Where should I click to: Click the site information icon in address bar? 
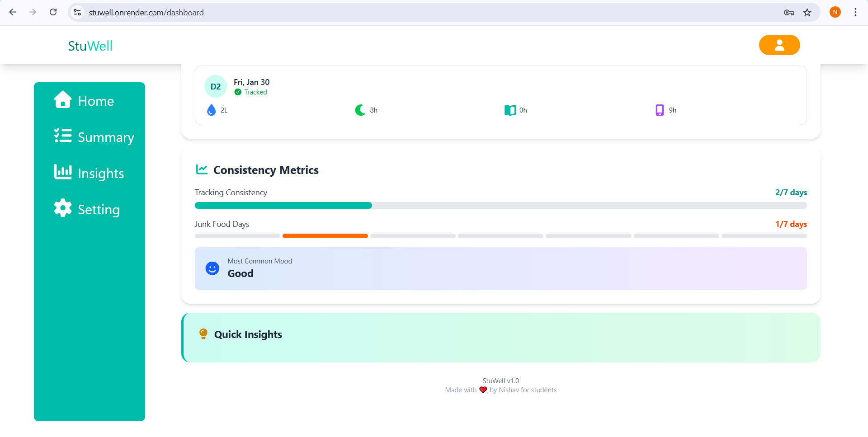pyautogui.click(x=78, y=12)
